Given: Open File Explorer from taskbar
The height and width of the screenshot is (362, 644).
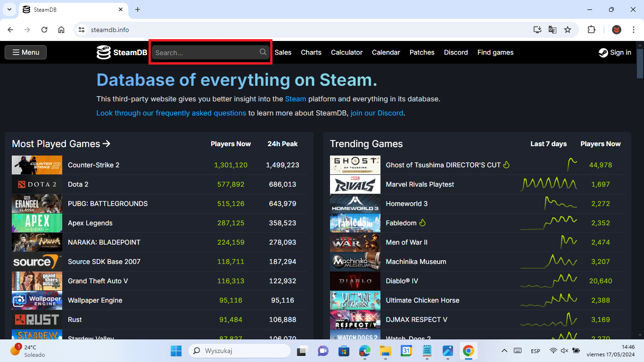Looking at the screenshot, I should (x=386, y=351).
